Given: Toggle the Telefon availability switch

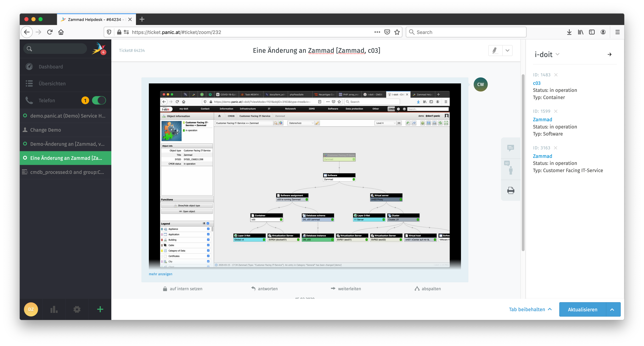Looking at the screenshot, I should [99, 100].
